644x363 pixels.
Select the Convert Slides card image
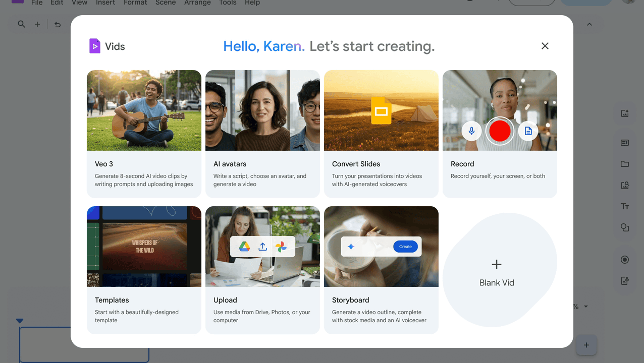[381, 110]
